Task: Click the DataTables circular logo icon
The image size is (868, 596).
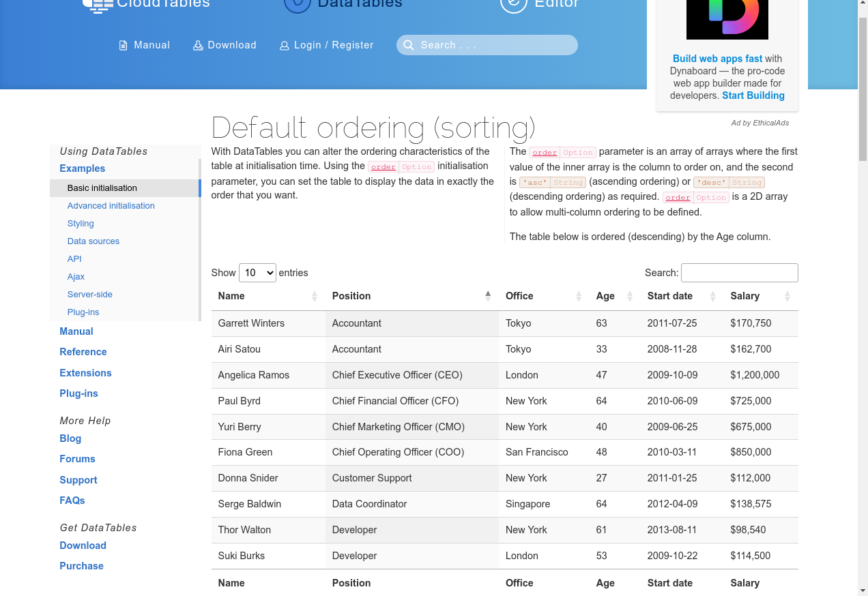Action: [297, 4]
